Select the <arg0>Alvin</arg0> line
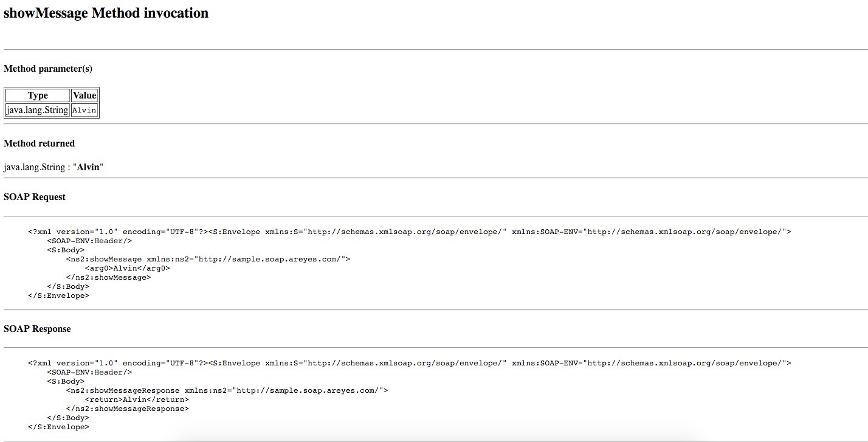 tap(128, 268)
